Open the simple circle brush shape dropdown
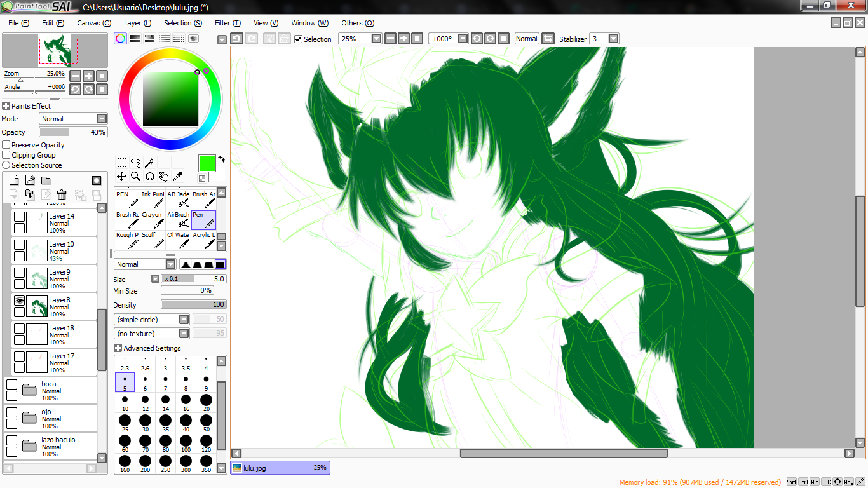 (x=152, y=320)
